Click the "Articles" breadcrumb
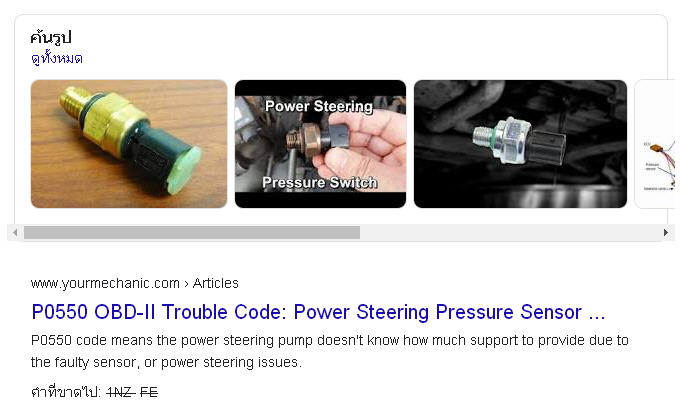 pos(215,283)
